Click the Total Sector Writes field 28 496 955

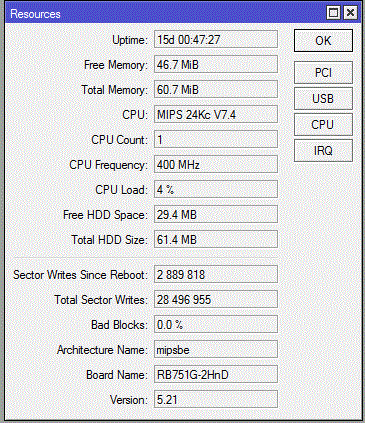click(216, 299)
